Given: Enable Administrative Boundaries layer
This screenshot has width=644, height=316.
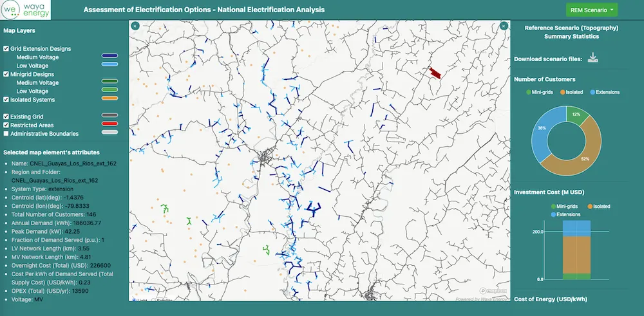Looking at the screenshot, I should [x=6, y=133].
